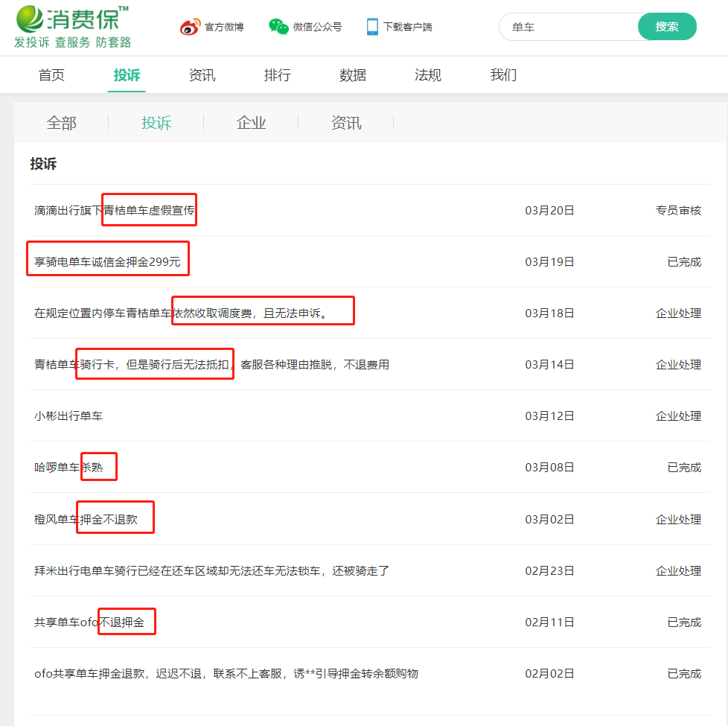Open complaint 橙风单车押金不退款

(x=86, y=519)
